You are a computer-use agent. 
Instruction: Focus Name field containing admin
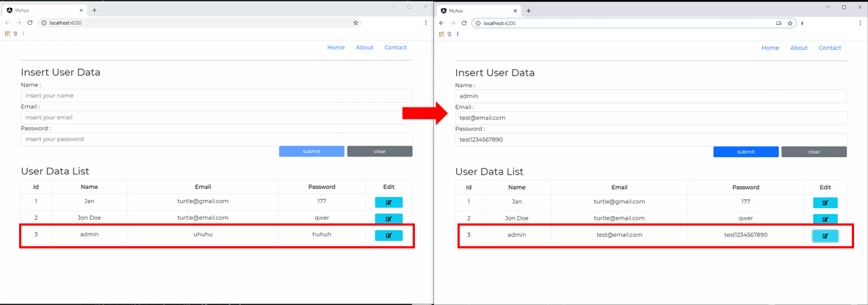(x=651, y=96)
